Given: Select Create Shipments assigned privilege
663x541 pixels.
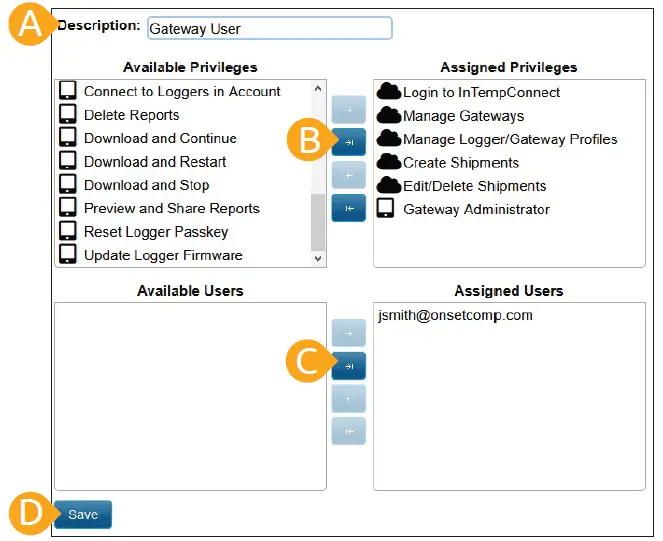Looking at the screenshot, I should (509, 162).
